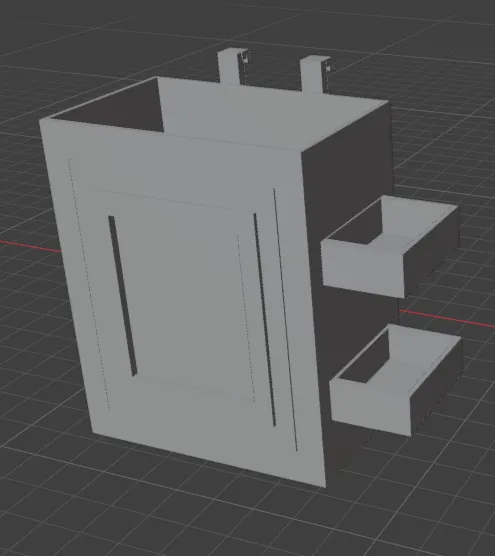Image resolution: width=495 pixels, height=556 pixels.
Task: Click the left dark vertical slot on front face
Action: point(123,296)
